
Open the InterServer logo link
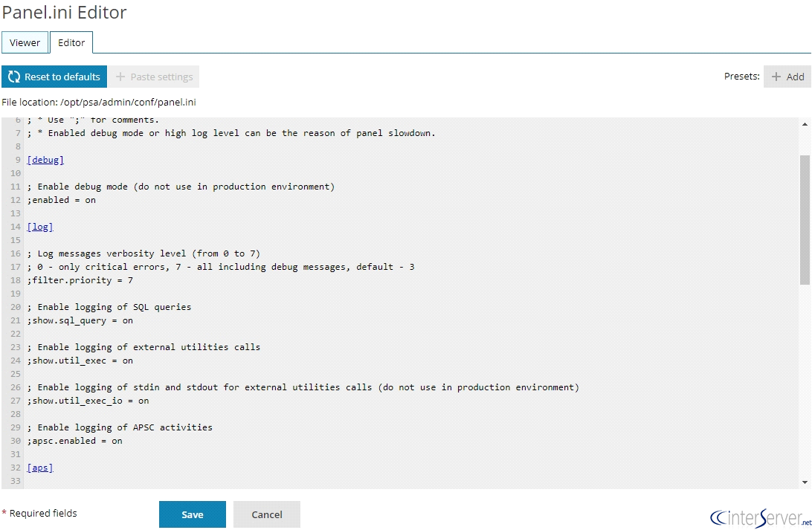[760, 517]
